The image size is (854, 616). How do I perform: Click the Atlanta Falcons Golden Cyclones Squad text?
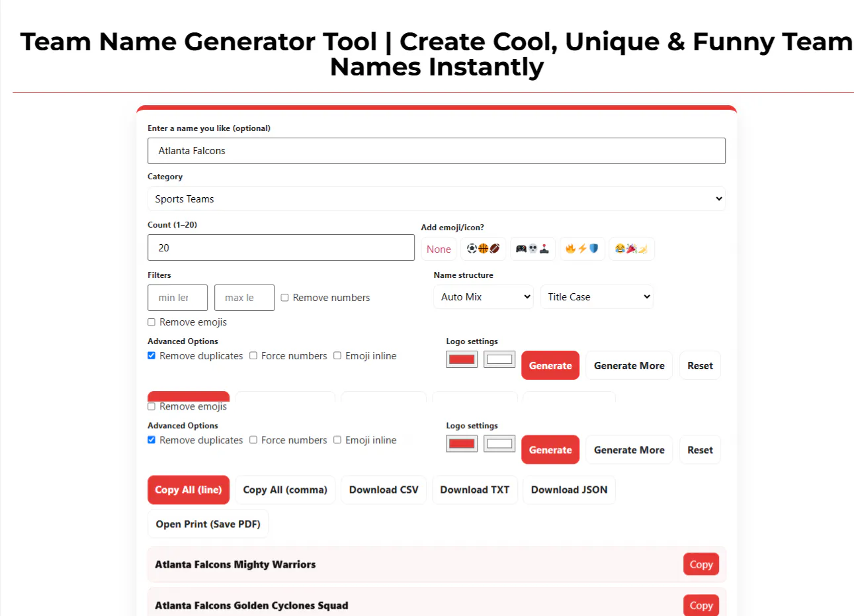point(251,605)
